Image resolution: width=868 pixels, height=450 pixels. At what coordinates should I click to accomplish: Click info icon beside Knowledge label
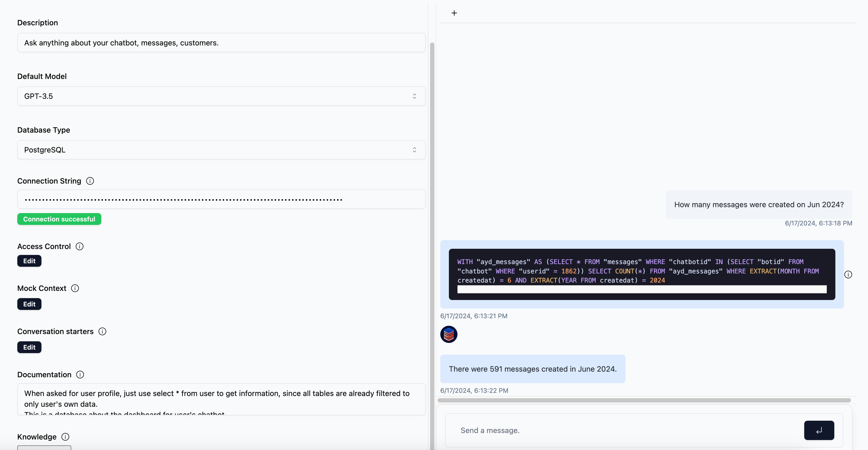[x=65, y=436]
